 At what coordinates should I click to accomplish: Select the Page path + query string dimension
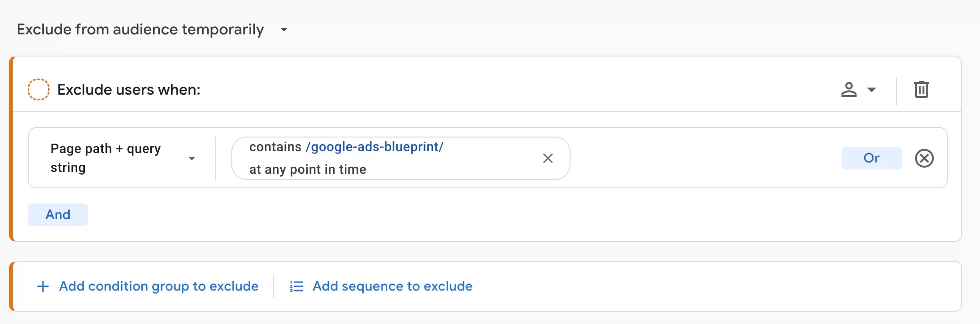[x=122, y=158]
